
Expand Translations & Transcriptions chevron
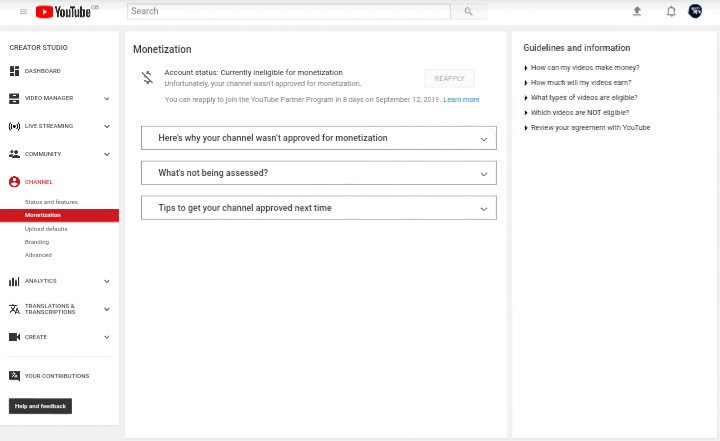[107, 310]
